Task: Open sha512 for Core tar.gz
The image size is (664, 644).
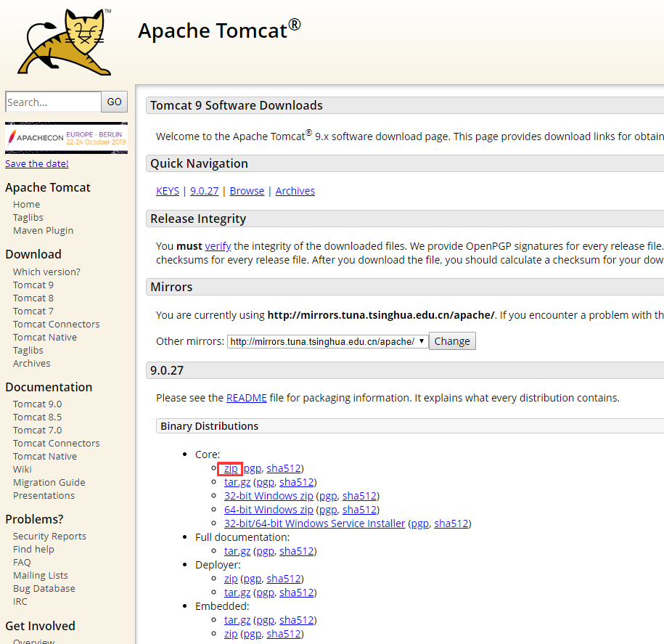Action: [x=297, y=482]
